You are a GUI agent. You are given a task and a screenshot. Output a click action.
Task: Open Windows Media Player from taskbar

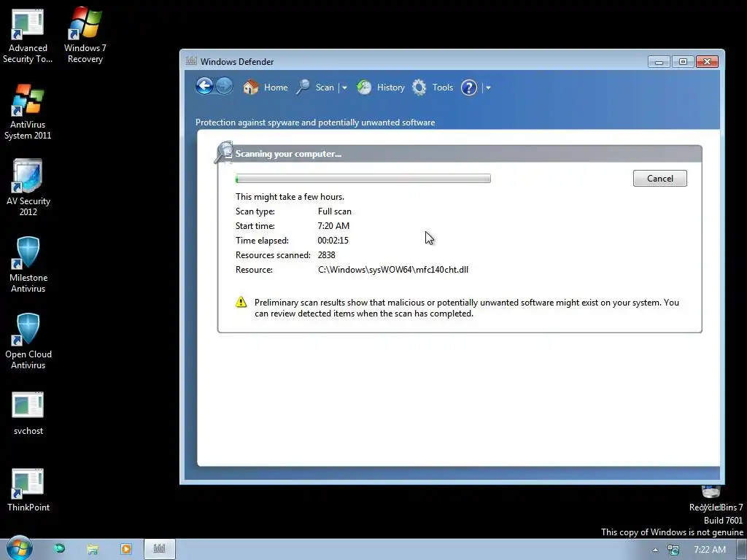126,549
